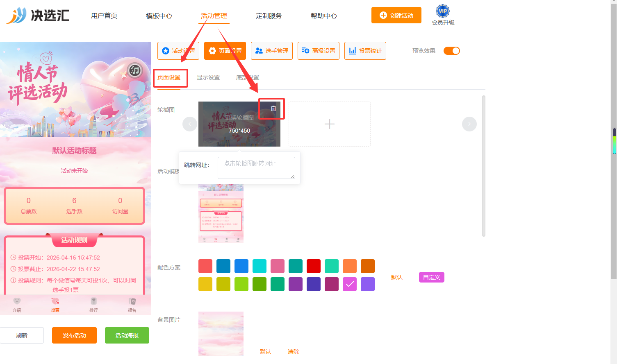Image resolution: width=617 pixels, height=364 pixels.
Task: Select the checked magenta color swatch
Action: pos(350,284)
